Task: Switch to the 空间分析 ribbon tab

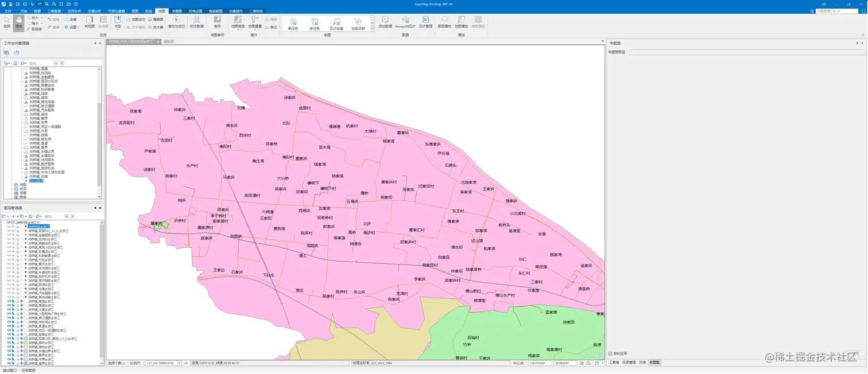Action: pyautogui.click(x=74, y=10)
